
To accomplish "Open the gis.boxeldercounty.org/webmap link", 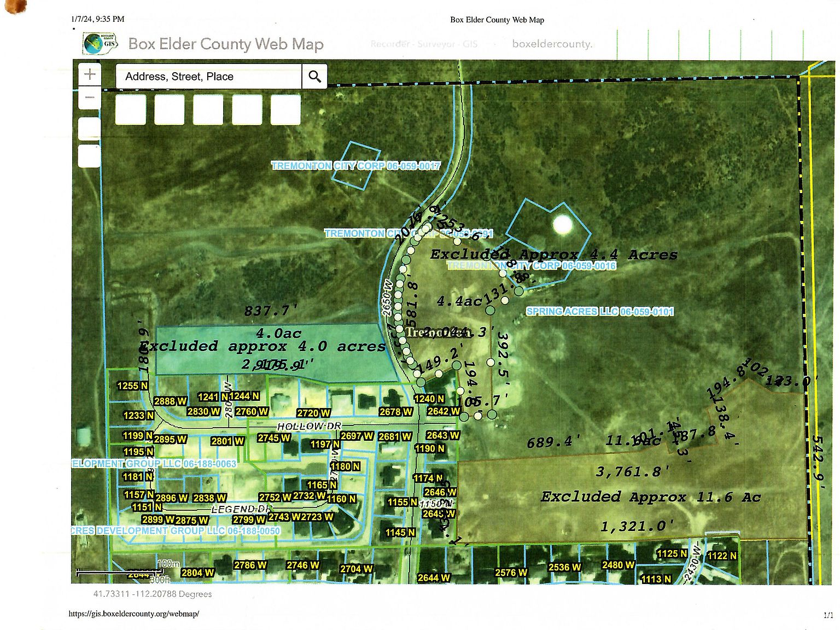I will click(133, 614).
